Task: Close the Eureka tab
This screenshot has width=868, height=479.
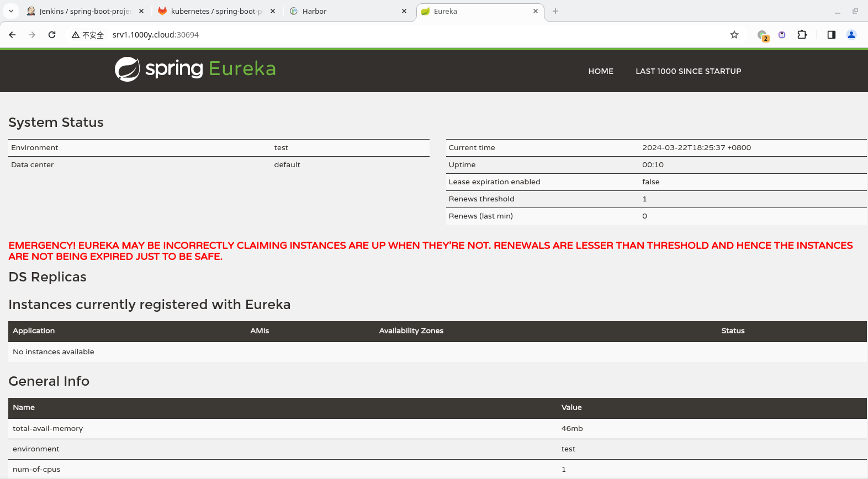Action: pos(536,11)
